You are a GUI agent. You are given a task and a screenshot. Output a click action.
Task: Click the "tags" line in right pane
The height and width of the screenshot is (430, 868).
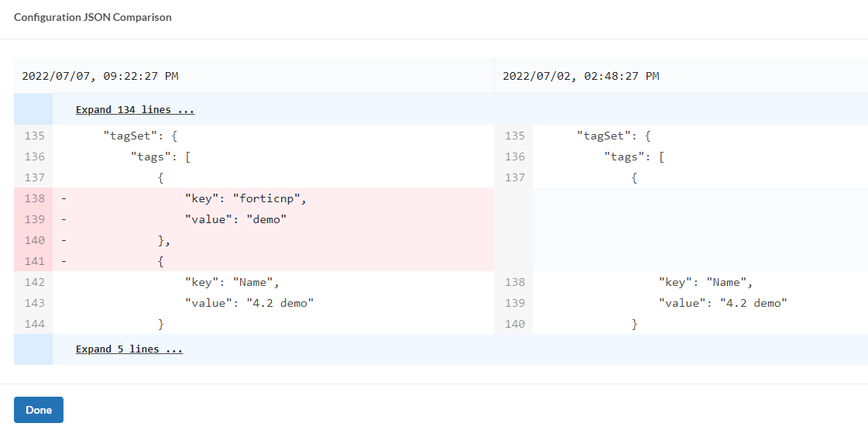pos(634,157)
